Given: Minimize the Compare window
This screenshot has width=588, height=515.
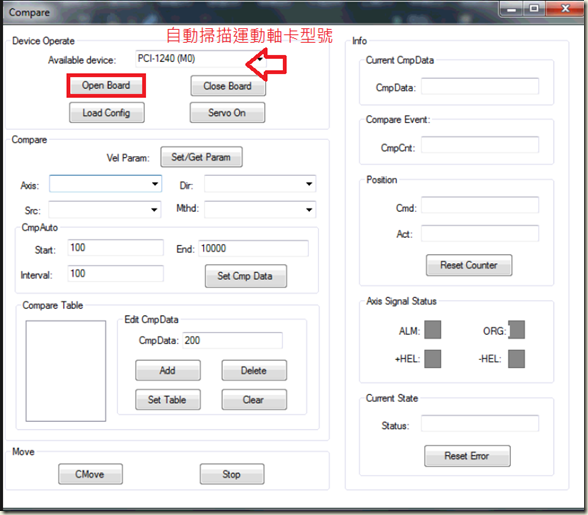Looking at the screenshot, I should click(512, 9).
